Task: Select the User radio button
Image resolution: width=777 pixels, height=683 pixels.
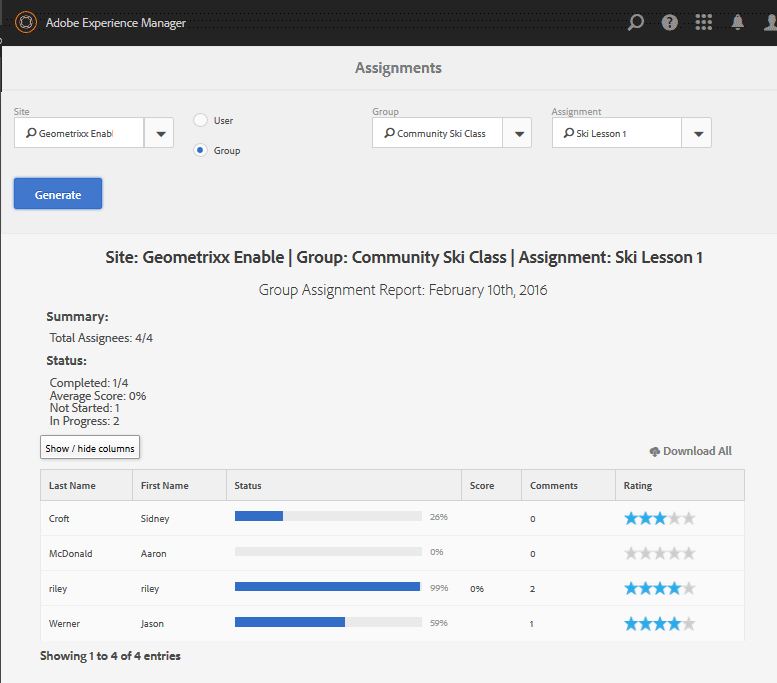Action: [200, 120]
